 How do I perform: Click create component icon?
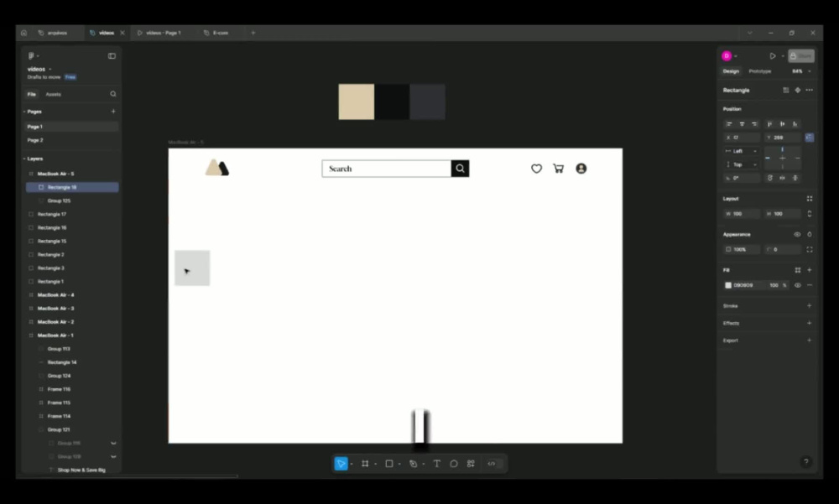pos(798,90)
